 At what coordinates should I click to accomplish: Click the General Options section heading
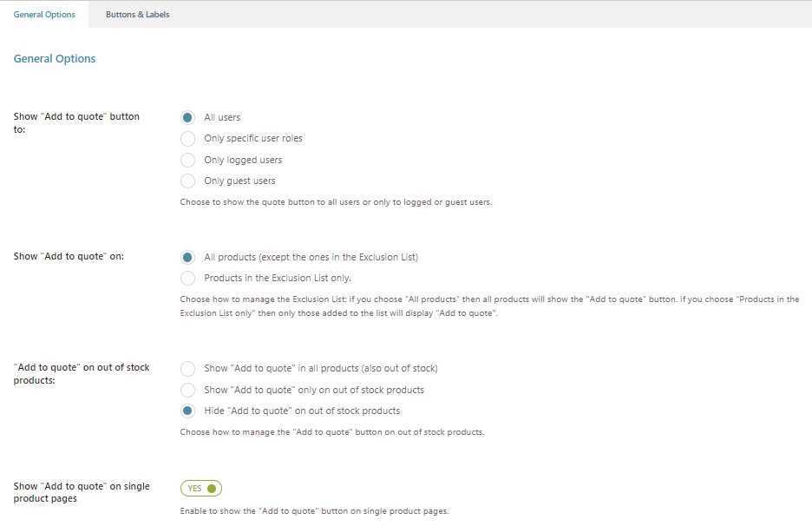pyautogui.click(x=55, y=58)
